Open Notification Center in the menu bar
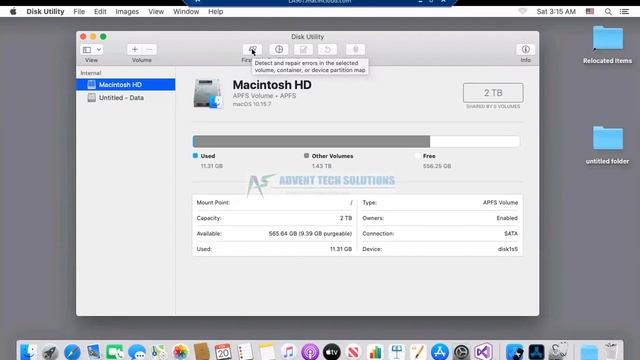The width and height of the screenshot is (640, 360). 624,11
